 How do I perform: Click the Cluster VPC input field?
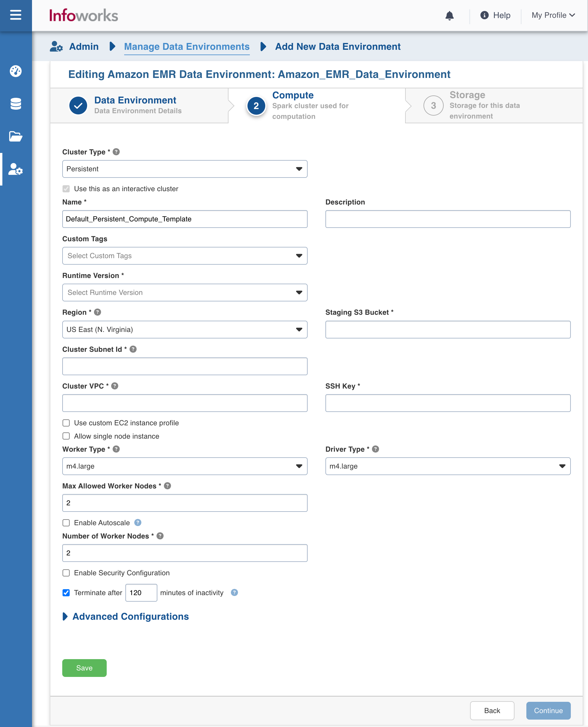[x=185, y=403]
